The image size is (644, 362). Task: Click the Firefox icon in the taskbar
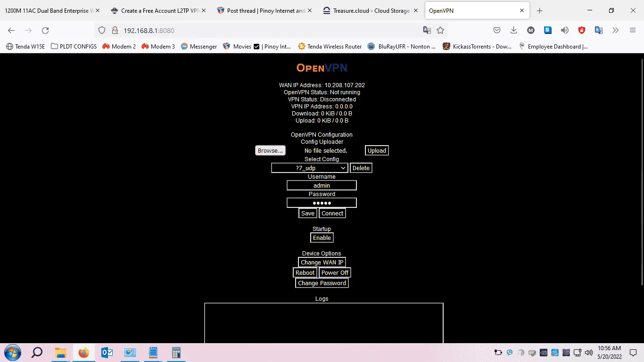[84, 353]
